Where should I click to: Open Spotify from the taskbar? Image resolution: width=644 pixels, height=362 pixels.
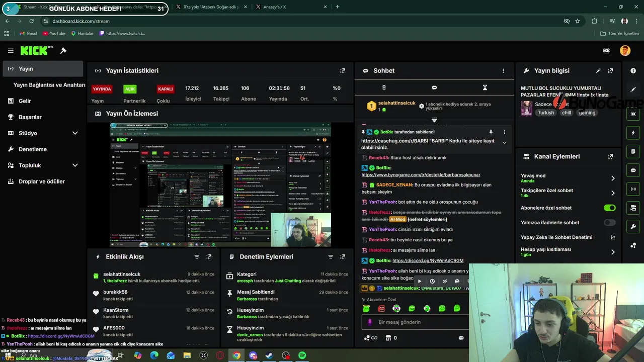click(x=302, y=355)
